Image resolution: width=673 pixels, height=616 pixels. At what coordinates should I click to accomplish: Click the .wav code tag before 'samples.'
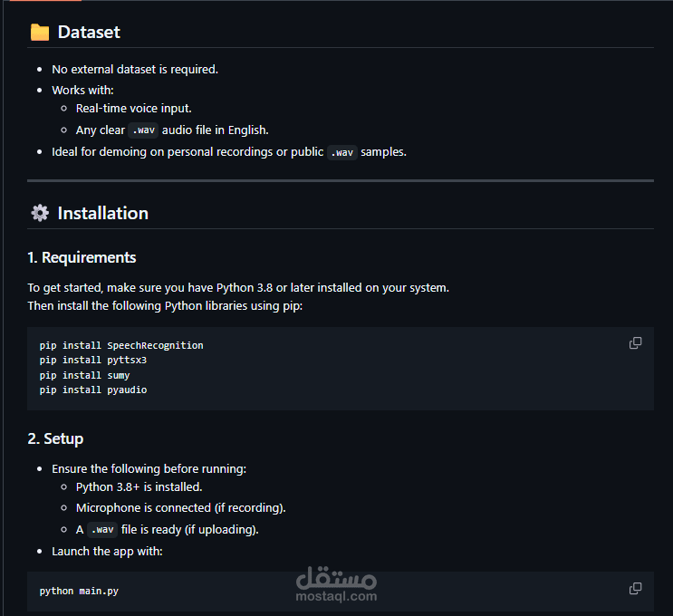[342, 152]
